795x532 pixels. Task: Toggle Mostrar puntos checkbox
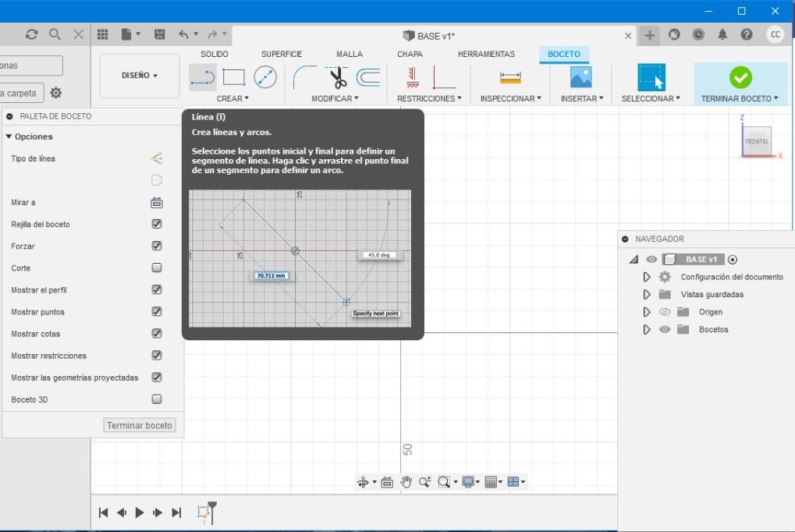[157, 311]
